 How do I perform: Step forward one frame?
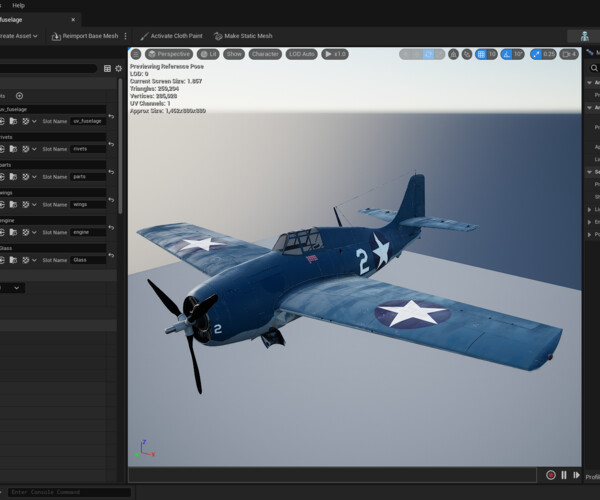576,475
